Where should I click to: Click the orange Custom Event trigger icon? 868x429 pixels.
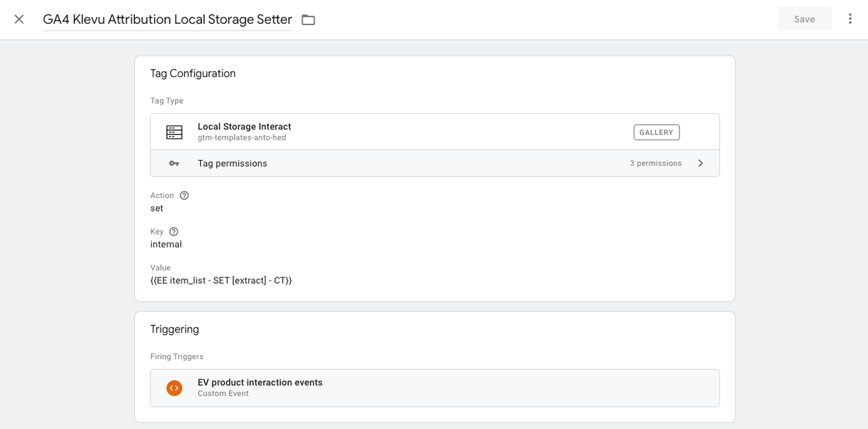[x=174, y=388]
